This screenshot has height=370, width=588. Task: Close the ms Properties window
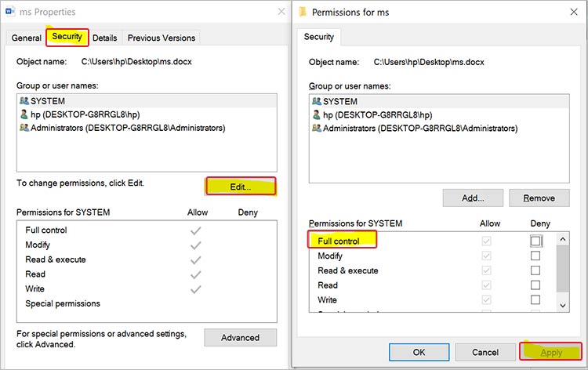tap(281, 12)
